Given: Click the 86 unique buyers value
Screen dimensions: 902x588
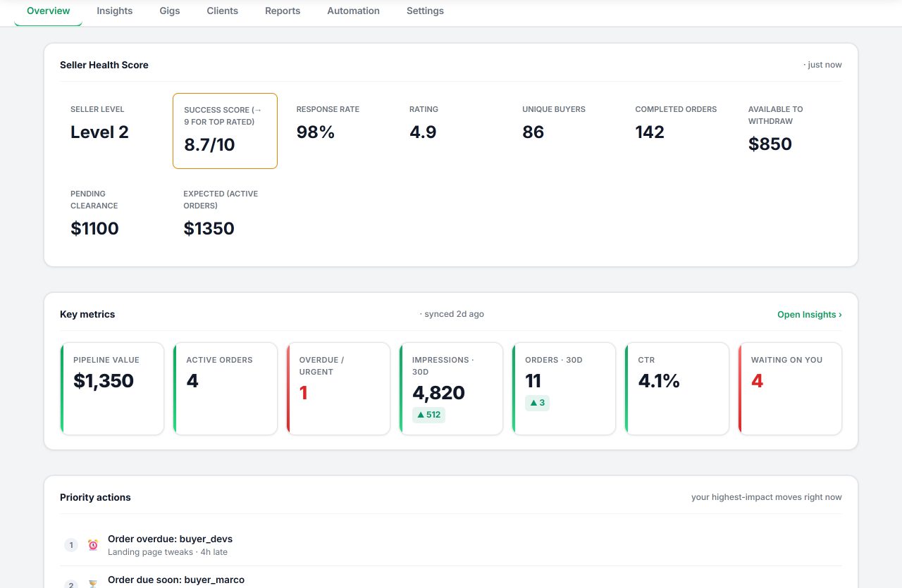Looking at the screenshot, I should 533,132.
